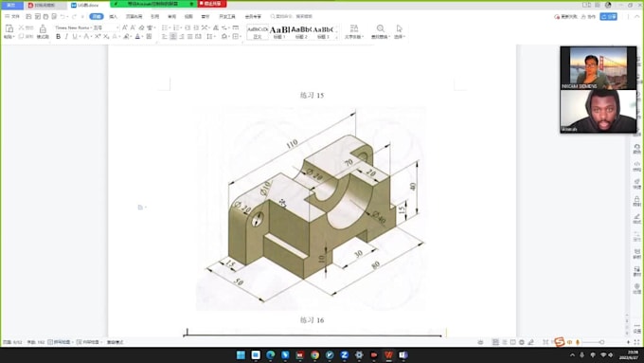
Task: Open Google Chrome from the taskbar
Action: point(314,354)
